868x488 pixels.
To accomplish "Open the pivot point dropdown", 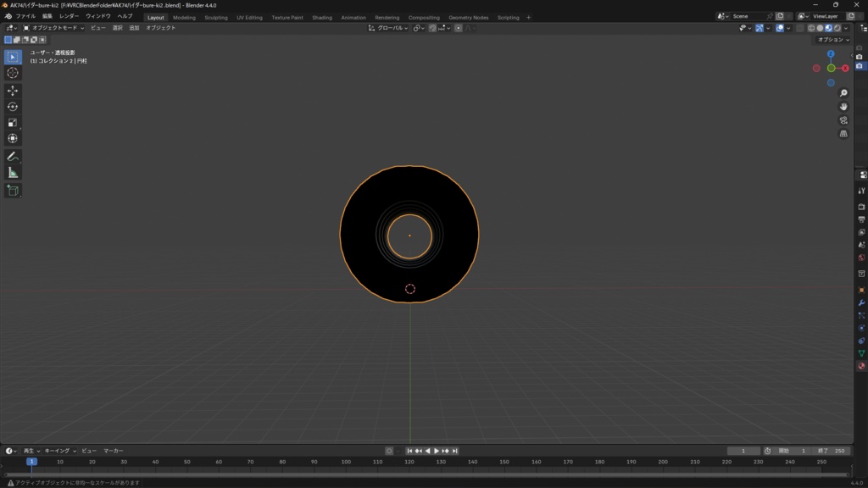I will (x=419, y=28).
